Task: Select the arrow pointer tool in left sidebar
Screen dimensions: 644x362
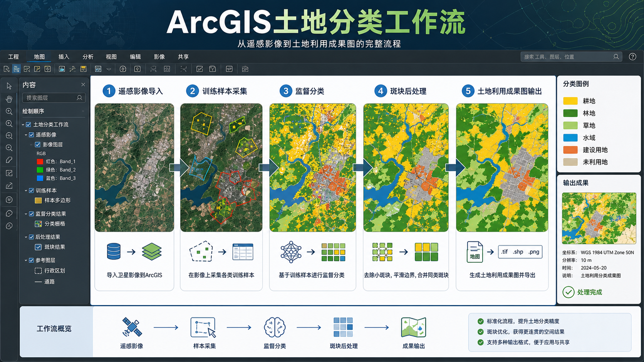Action: [9, 86]
